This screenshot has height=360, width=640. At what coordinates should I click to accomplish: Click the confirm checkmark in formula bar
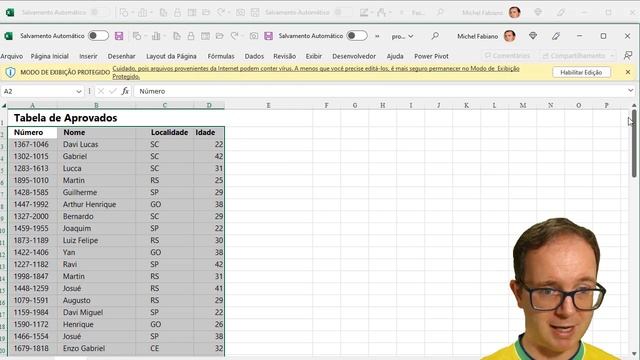(113, 91)
